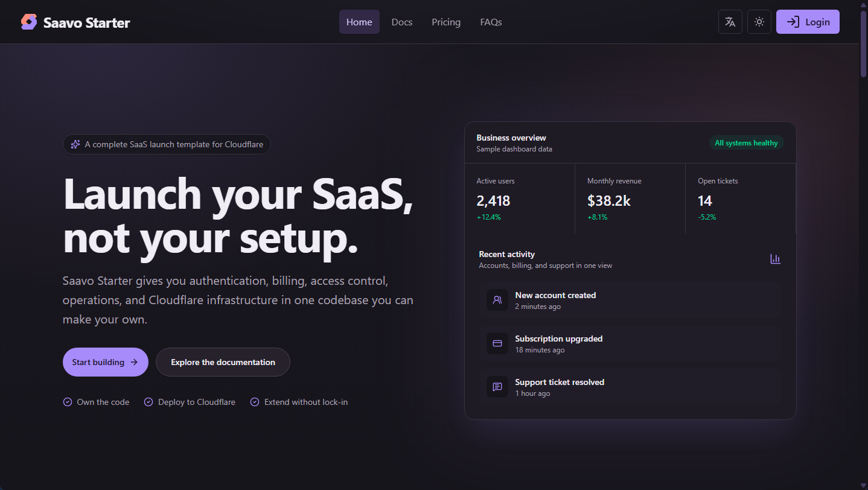Click Explore the documentation button
The image size is (868, 490).
(223, 362)
